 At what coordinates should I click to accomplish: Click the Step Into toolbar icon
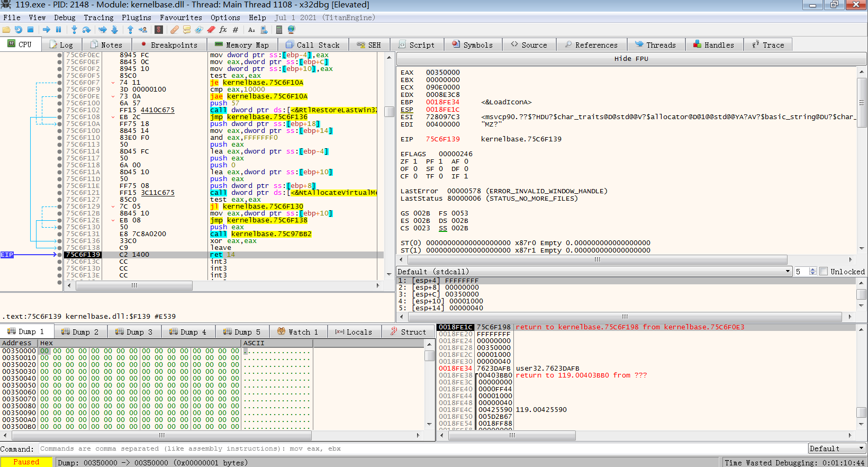coord(74,30)
